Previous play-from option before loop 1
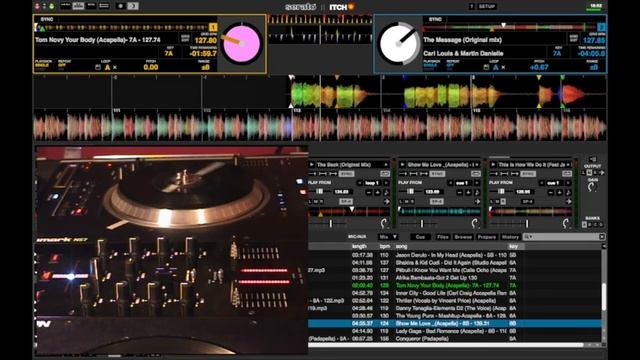 point(360,183)
